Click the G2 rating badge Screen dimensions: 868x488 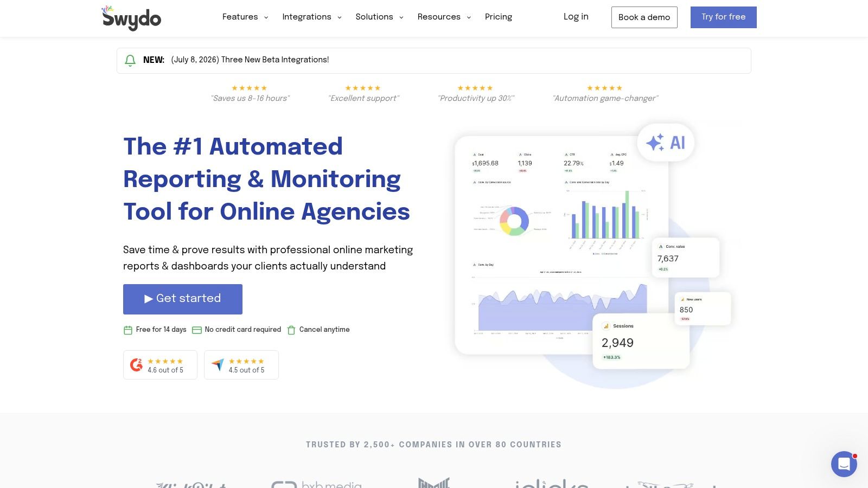click(160, 365)
